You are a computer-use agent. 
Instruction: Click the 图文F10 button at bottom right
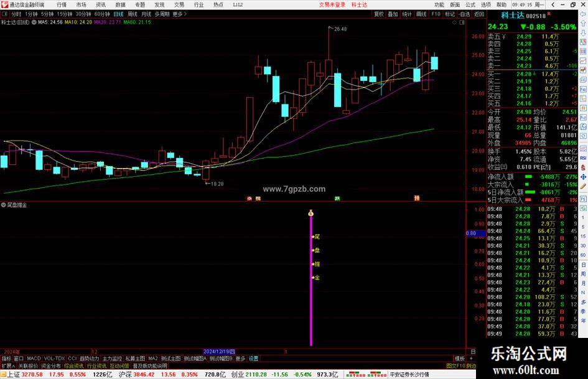455,366
